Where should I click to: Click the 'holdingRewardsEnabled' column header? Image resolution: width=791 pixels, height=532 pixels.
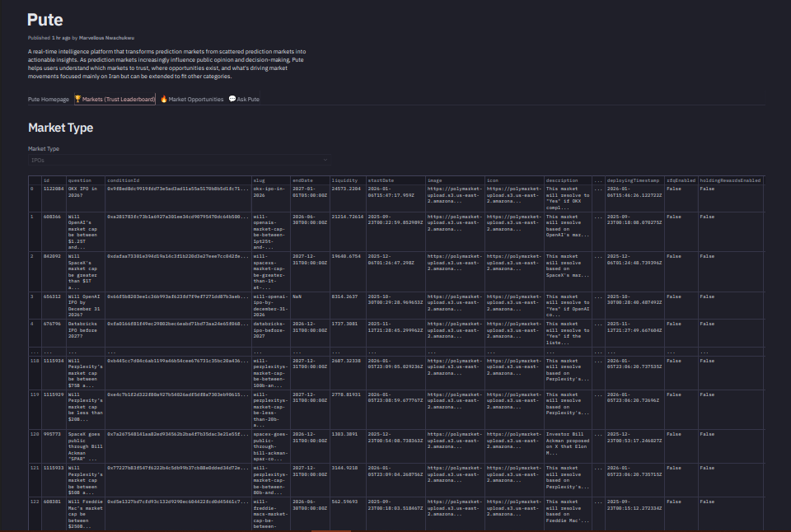(731, 180)
